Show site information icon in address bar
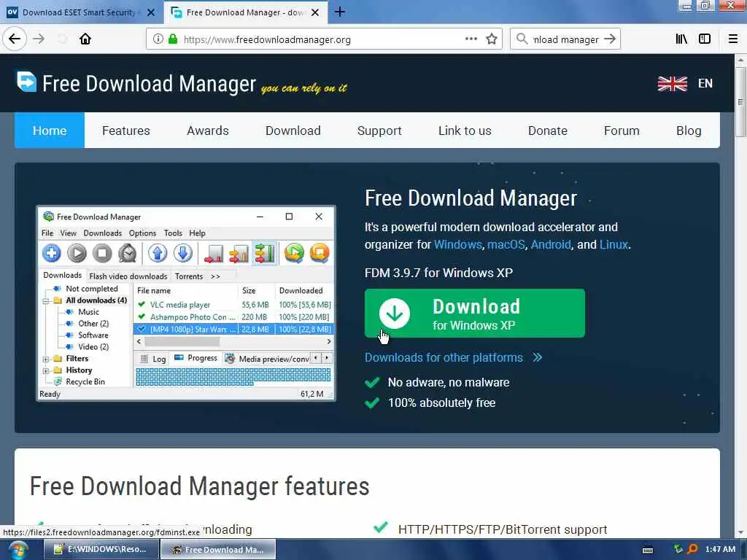This screenshot has height=560, width=747. click(158, 39)
